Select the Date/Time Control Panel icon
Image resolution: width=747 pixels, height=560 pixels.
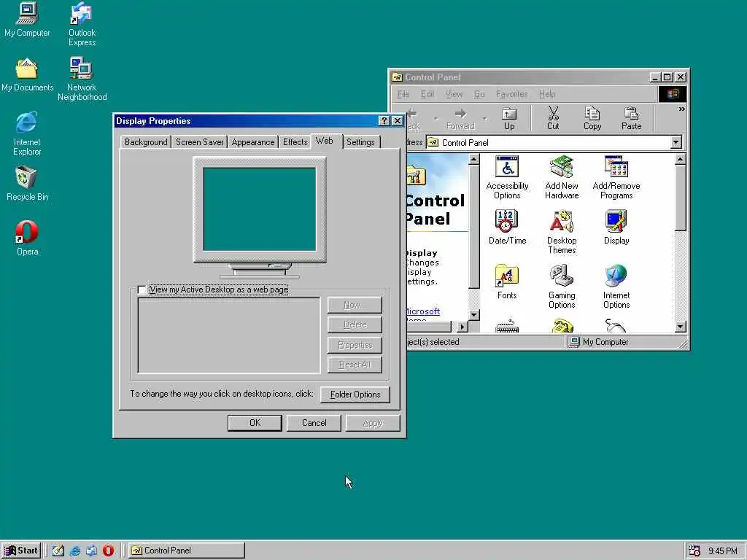pyautogui.click(x=507, y=227)
